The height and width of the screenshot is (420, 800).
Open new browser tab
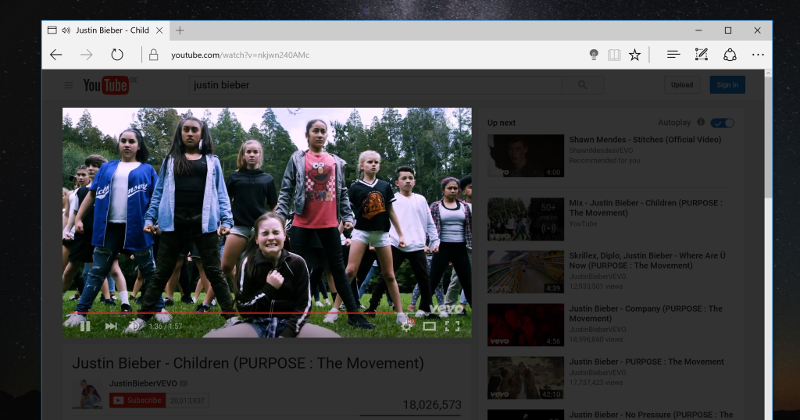click(x=180, y=30)
